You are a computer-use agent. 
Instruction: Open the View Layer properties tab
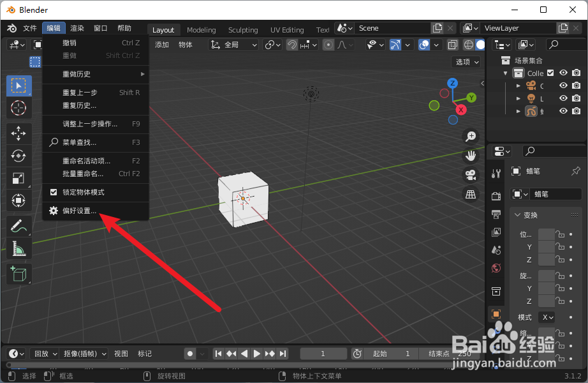[x=496, y=232]
